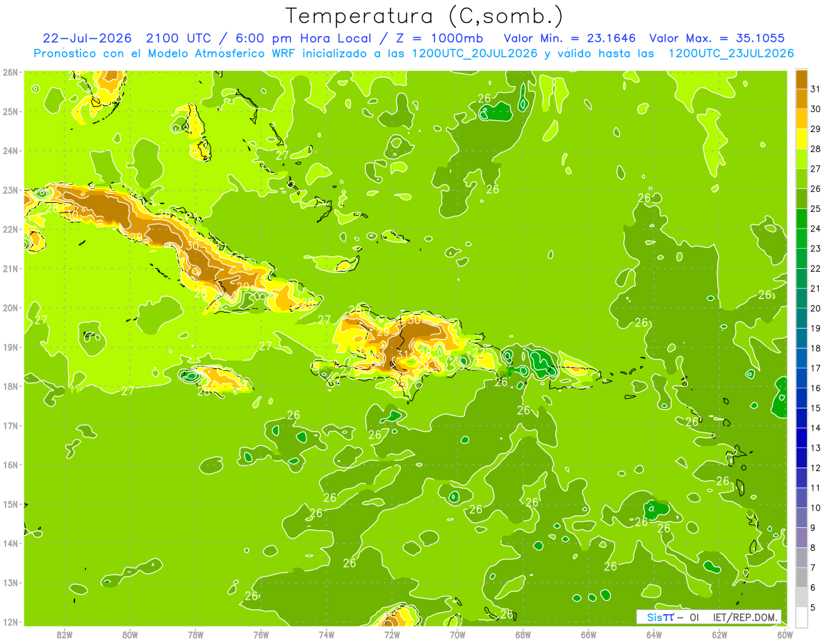
Task: Click the "72W" longitude axis label
Action: (x=392, y=634)
